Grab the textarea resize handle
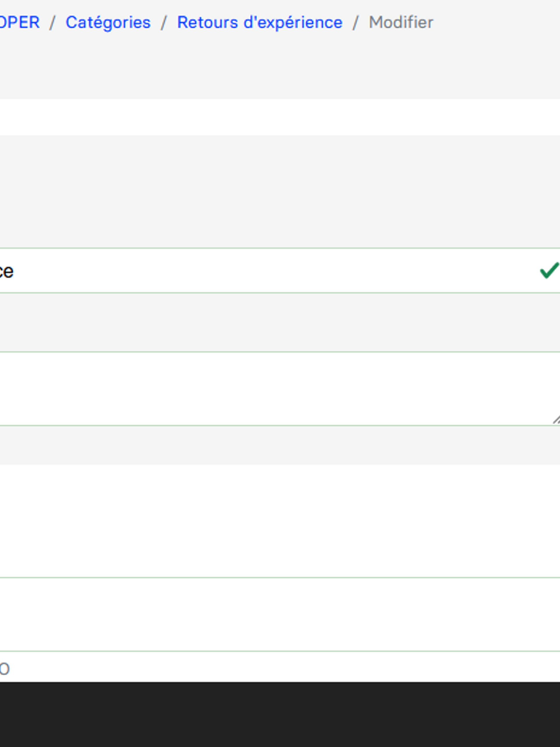 click(556, 419)
